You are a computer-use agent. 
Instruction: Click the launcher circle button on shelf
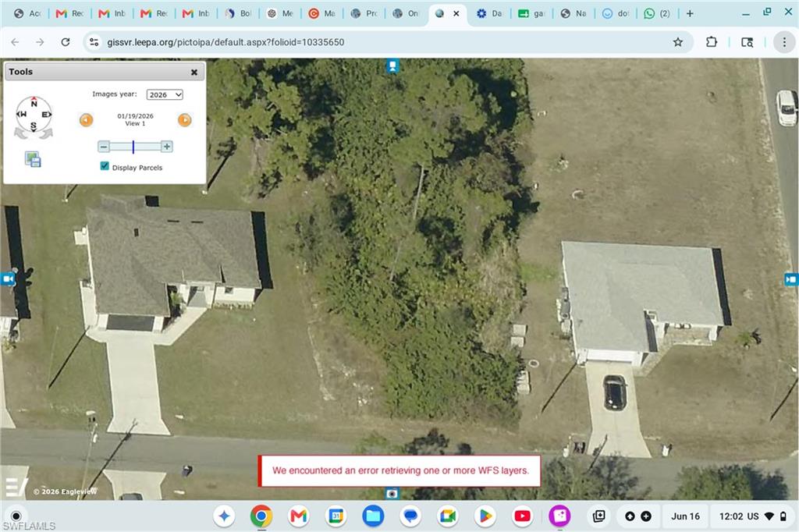click(16, 516)
